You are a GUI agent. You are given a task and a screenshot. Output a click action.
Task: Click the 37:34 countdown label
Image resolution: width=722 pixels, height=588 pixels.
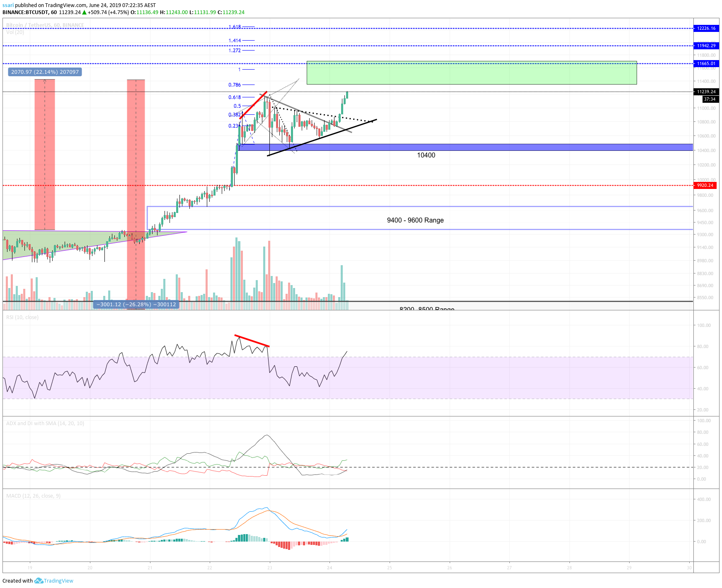pos(710,99)
